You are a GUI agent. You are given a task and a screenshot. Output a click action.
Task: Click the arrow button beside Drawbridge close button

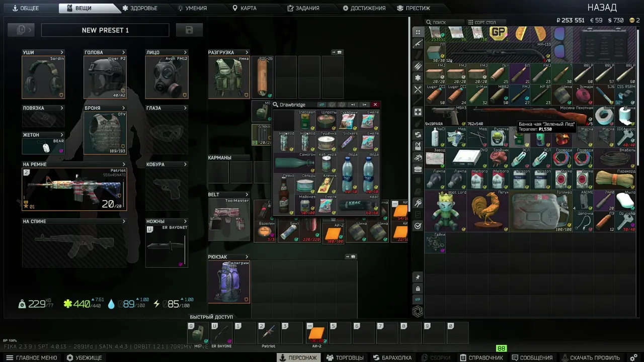click(364, 105)
